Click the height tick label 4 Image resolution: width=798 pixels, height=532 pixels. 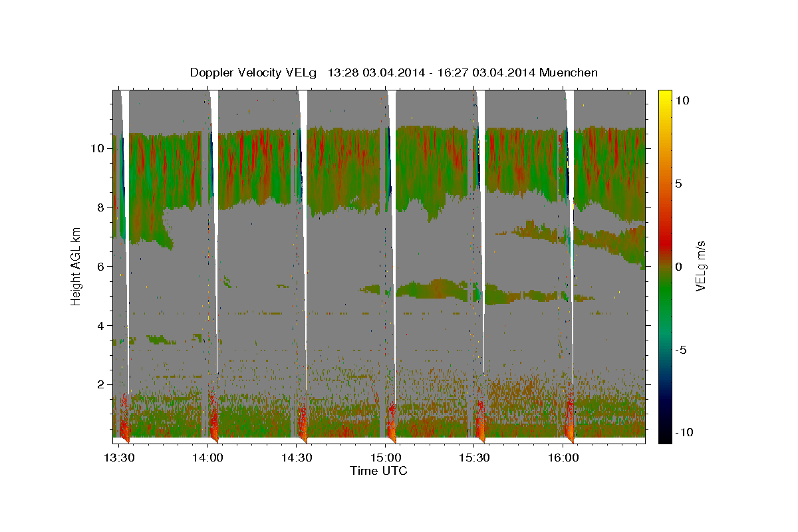point(99,325)
